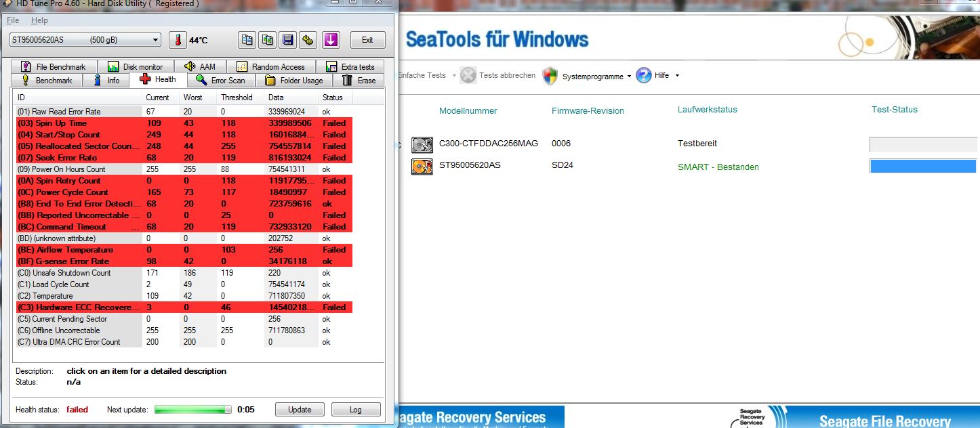
Task: Switch to the AAM tab
Action: click(200, 66)
